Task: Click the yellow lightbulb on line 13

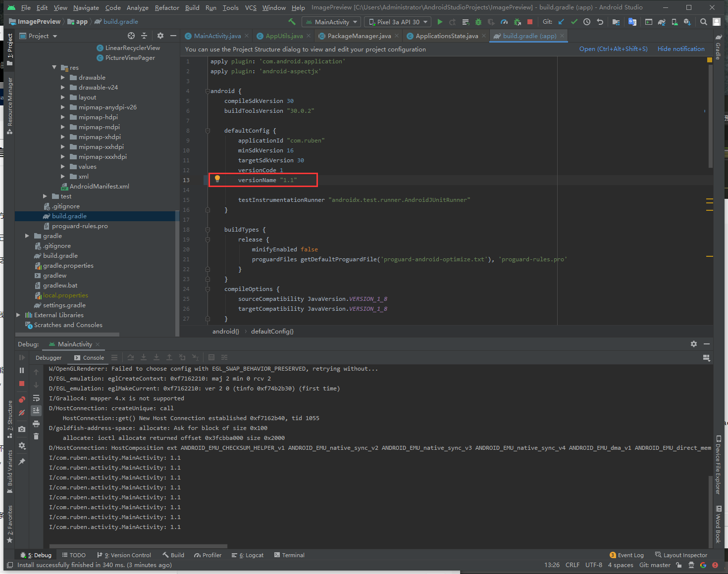Action: [x=217, y=179]
